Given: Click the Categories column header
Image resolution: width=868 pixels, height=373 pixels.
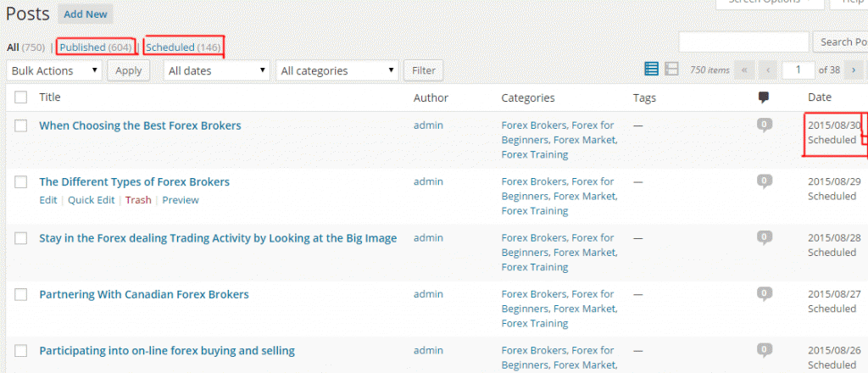Looking at the screenshot, I should [x=528, y=98].
